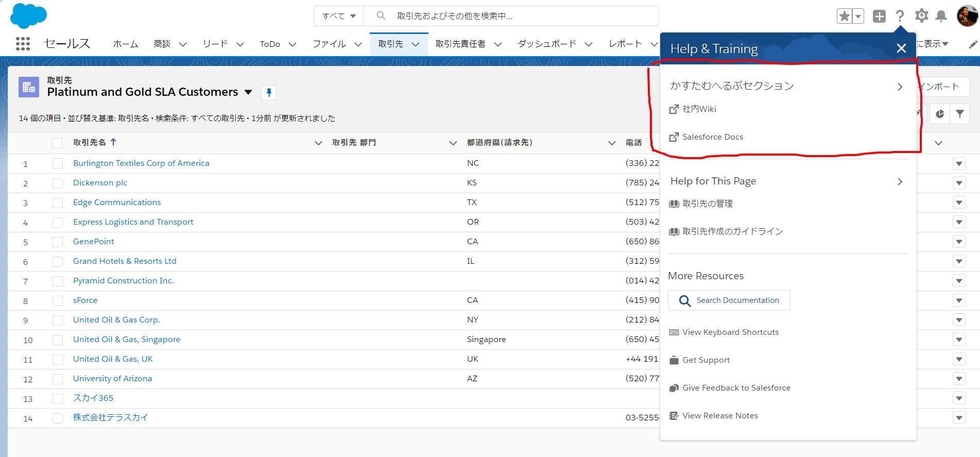Open the 商談 tab dropdown chevron
The width and height of the screenshot is (980, 457).
(x=183, y=44)
